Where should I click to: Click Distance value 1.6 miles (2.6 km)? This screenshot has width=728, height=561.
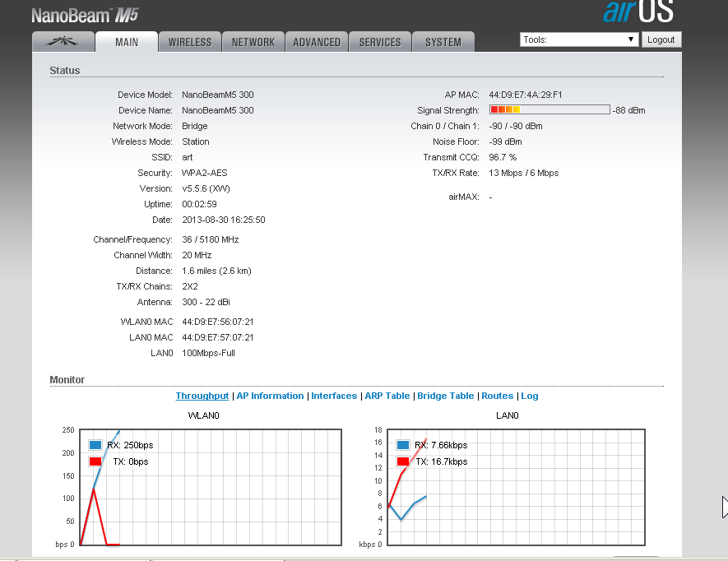216,271
